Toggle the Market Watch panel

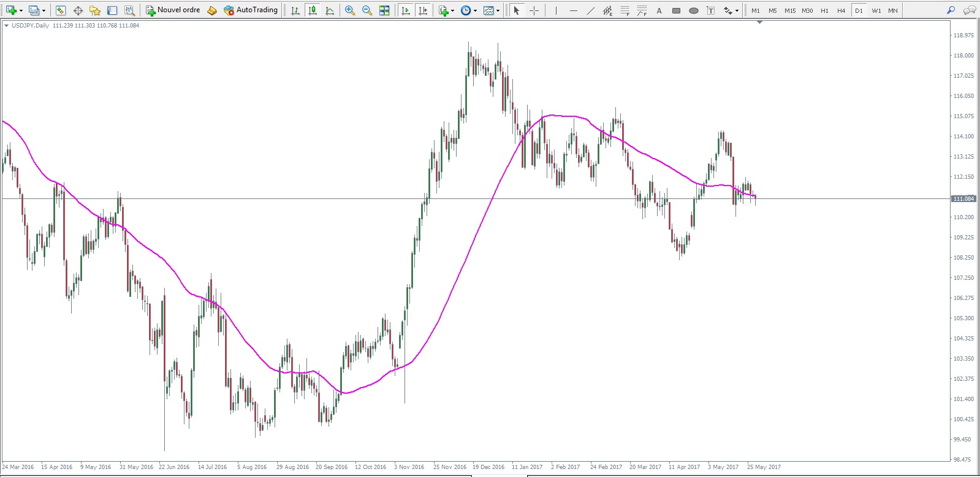tap(60, 10)
